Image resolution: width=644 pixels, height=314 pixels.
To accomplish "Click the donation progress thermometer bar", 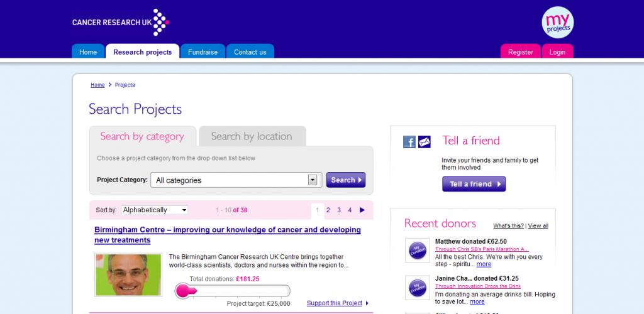I will pos(233,291).
